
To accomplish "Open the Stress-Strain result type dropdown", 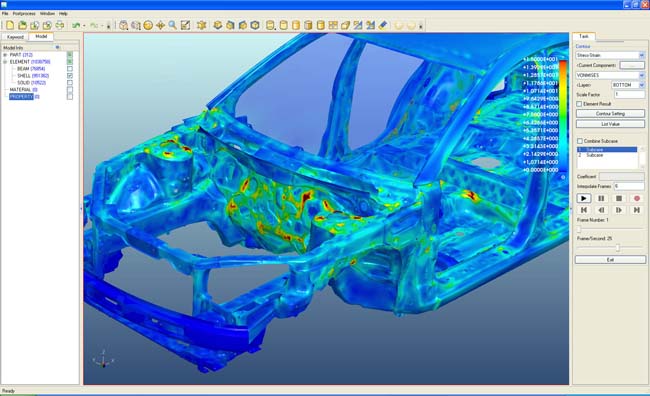I will point(641,55).
